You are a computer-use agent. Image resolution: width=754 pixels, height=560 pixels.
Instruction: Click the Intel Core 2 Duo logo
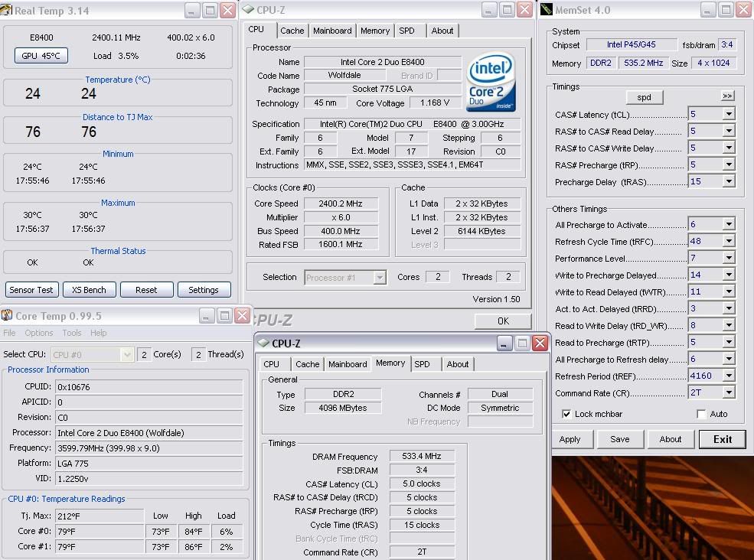[491, 82]
